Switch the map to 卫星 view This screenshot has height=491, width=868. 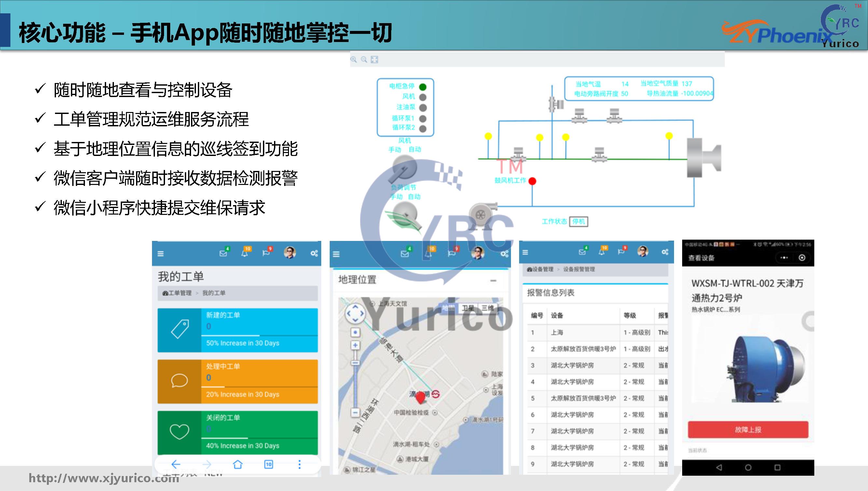(x=467, y=308)
